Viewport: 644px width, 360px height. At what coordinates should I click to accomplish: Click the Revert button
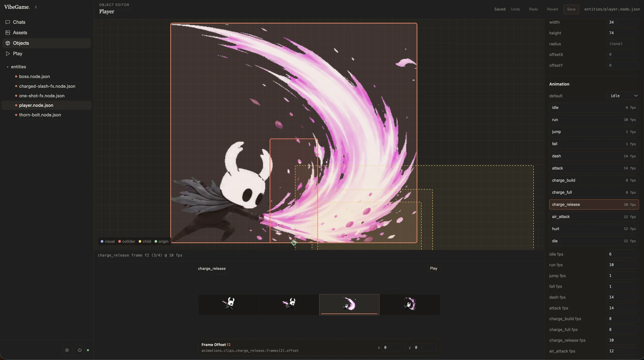552,9
